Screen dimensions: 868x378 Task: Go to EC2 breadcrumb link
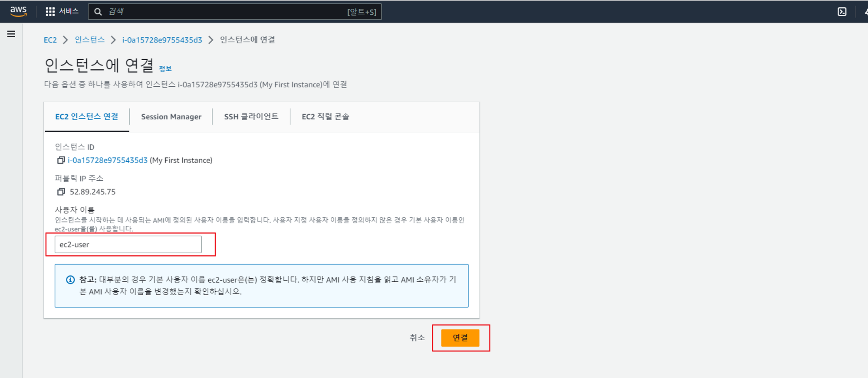pos(50,40)
